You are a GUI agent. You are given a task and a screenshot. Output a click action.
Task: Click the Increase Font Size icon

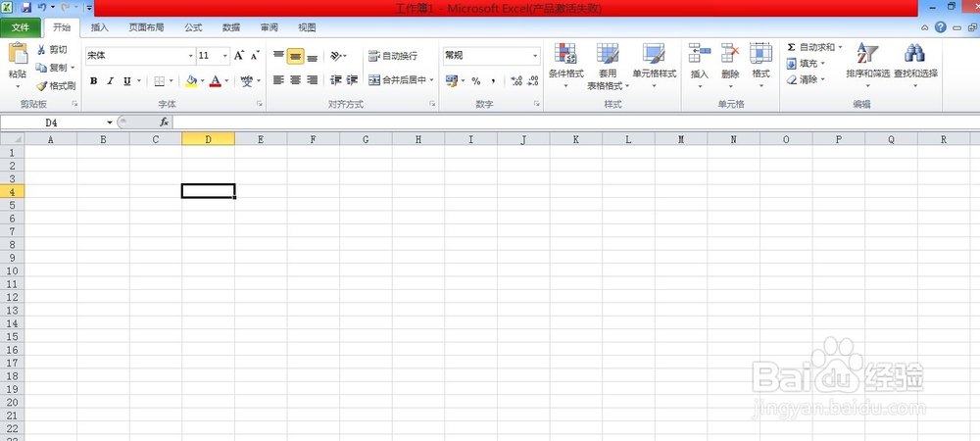(x=239, y=56)
